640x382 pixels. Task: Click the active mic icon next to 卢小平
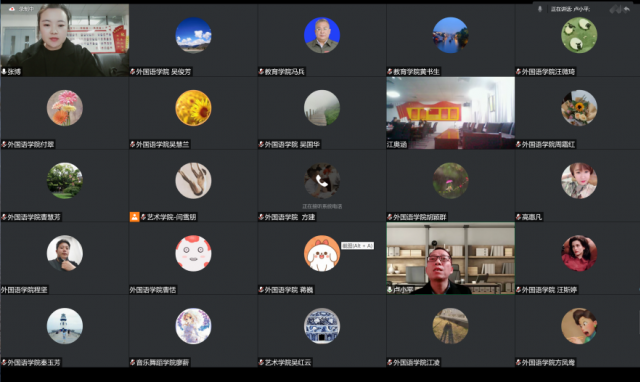(390, 290)
